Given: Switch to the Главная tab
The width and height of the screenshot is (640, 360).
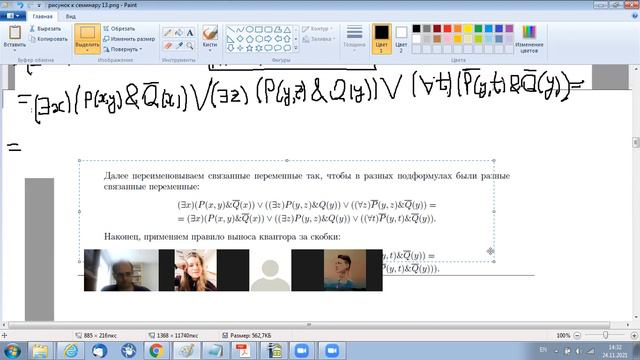Looking at the screenshot, I should point(42,16).
